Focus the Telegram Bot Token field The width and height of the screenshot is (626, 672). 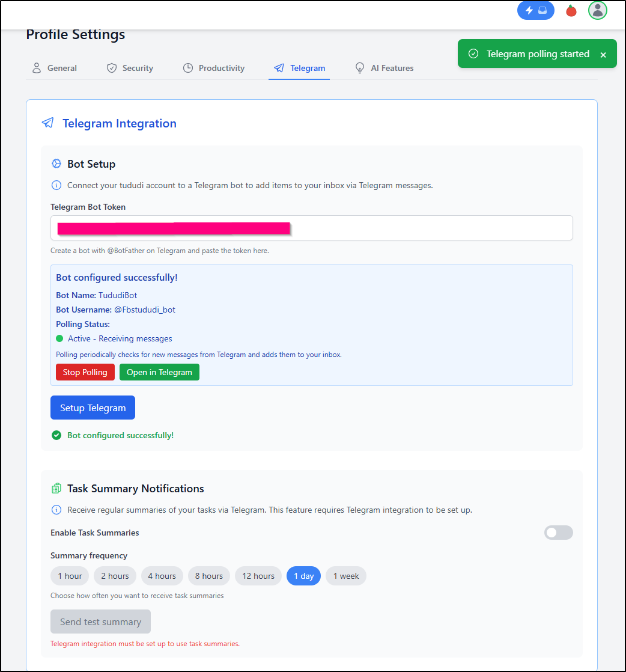312,228
